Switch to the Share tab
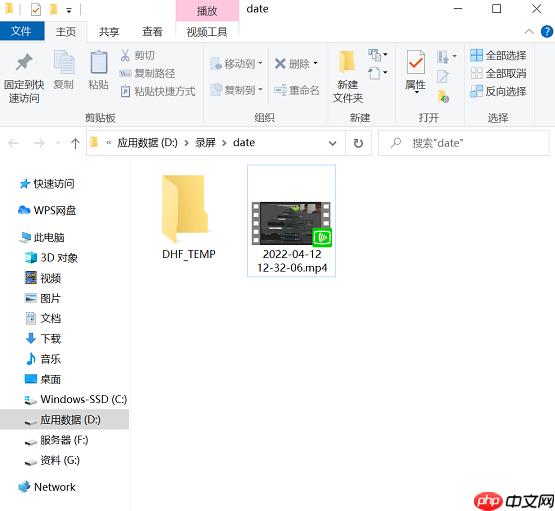This screenshot has height=511, width=555. (109, 32)
